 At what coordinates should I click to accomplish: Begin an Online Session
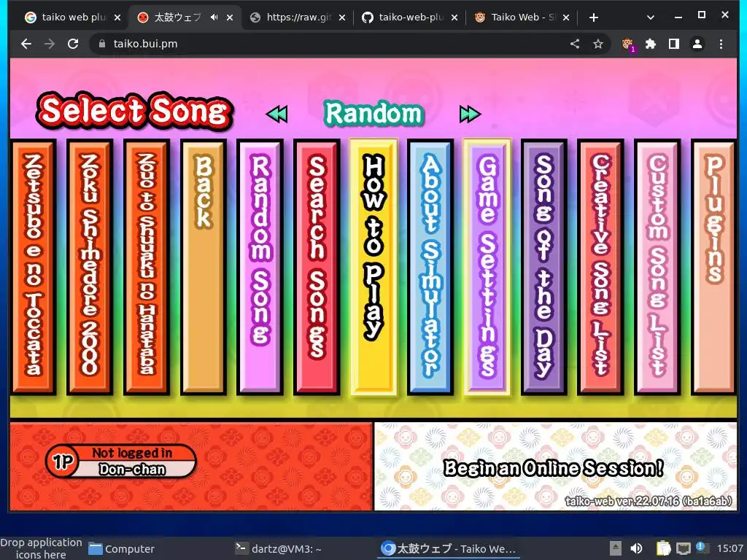pyautogui.click(x=553, y=468)
